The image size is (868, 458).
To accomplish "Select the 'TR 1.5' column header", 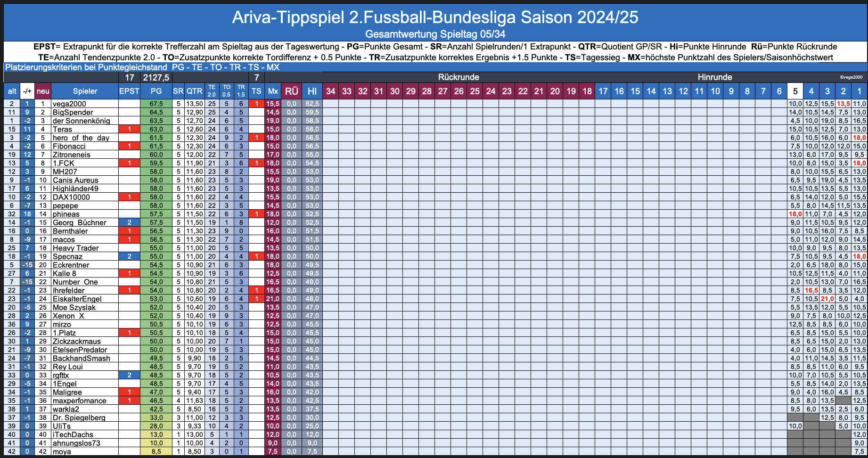I will pyautogui.click(x=241, y=91).
